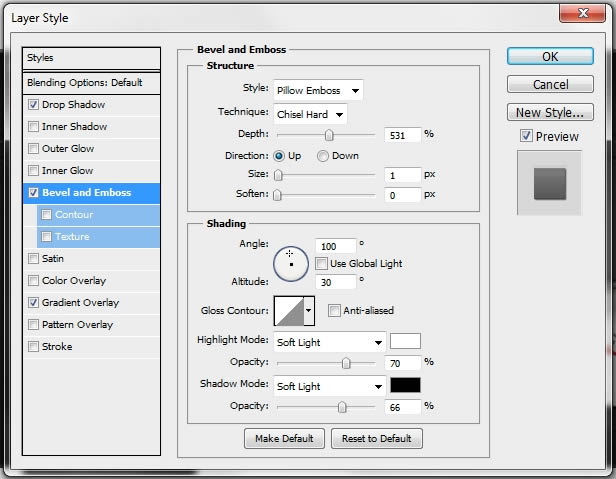Screen dimensions: 616x479
Task: Click the Soften slider handle
Action: coord(277,195)
